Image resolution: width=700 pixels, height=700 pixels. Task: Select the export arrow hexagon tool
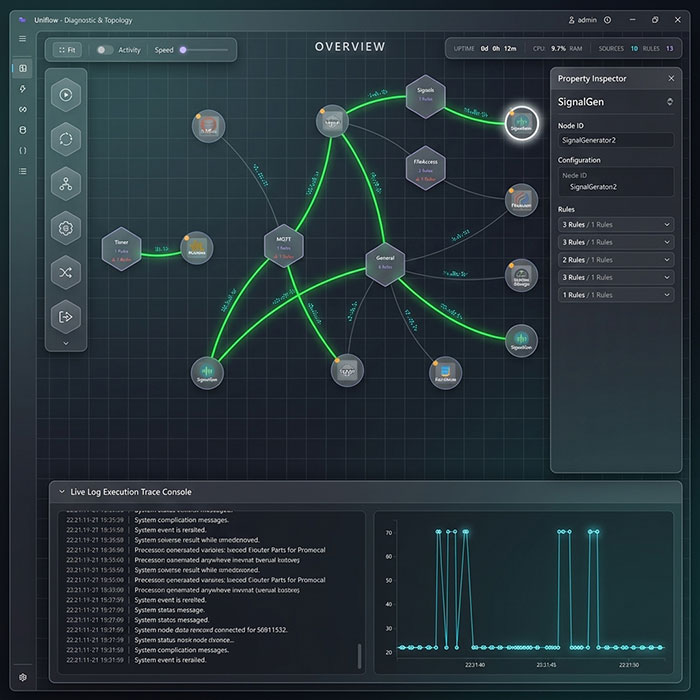pos(66,317)
